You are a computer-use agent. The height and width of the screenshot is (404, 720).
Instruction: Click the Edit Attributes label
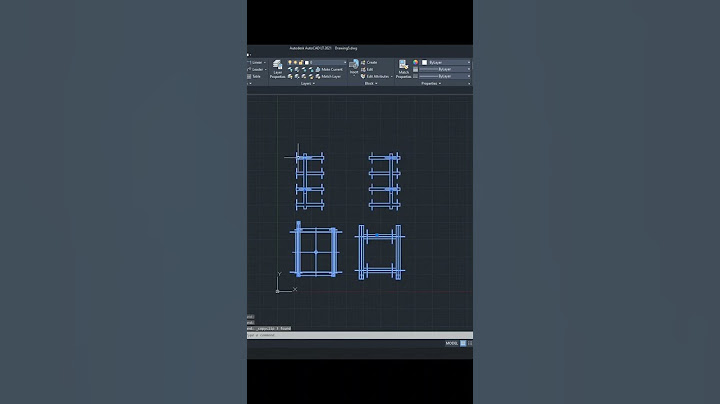click(378, 76)
